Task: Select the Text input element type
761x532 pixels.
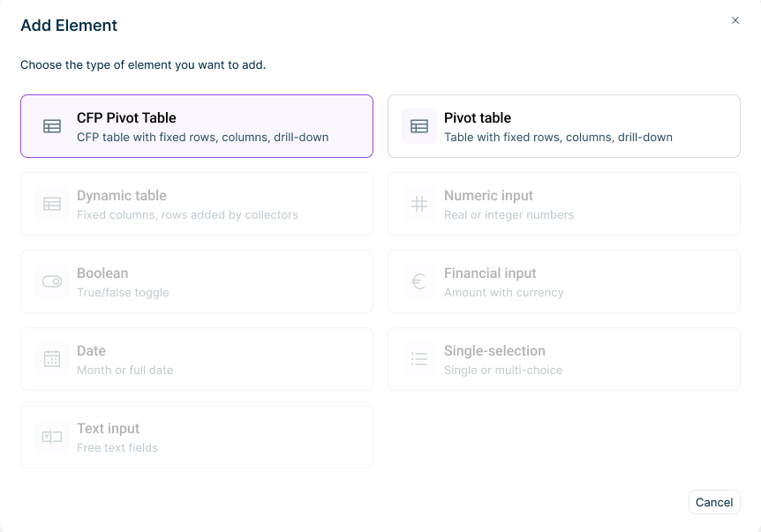Action: point(196,437)
